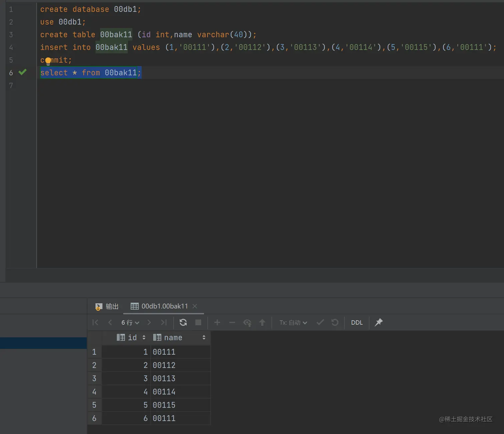The width and height of the screenshot is (504, 434).
Task: Pin the result tab
Action: point(379,322)
